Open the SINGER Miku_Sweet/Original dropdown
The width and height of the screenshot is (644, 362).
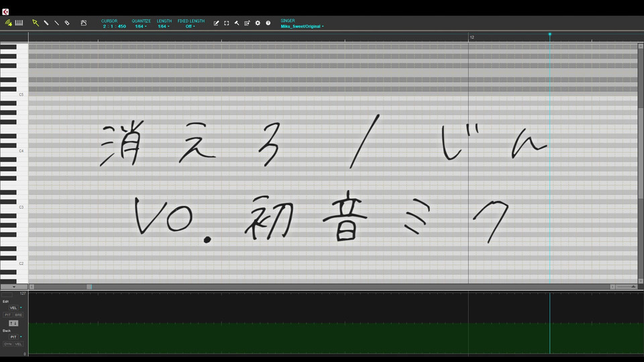[x=303, y=26]
